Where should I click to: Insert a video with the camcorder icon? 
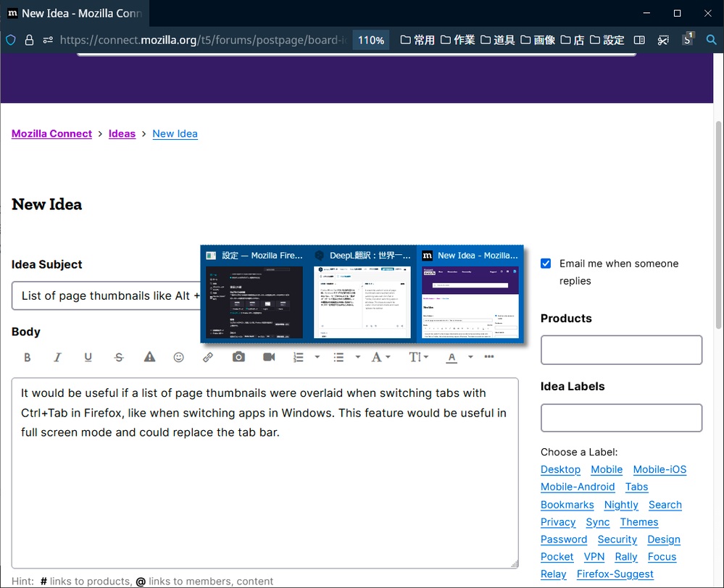coord(269,357)
